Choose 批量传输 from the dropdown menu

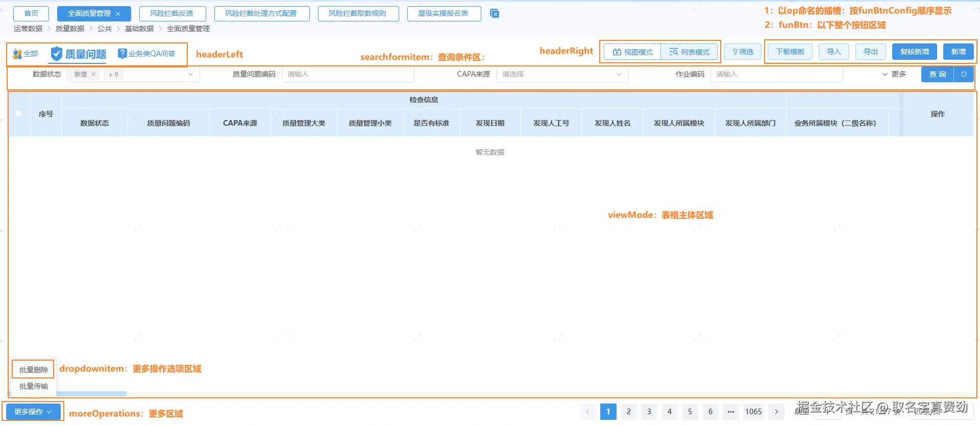(34, 386)
